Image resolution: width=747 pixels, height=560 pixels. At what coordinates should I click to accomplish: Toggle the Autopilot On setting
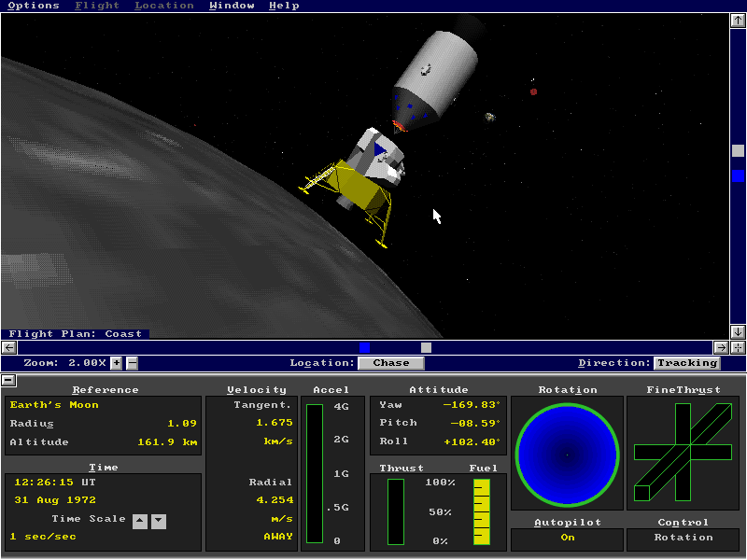tap(566, 539)
